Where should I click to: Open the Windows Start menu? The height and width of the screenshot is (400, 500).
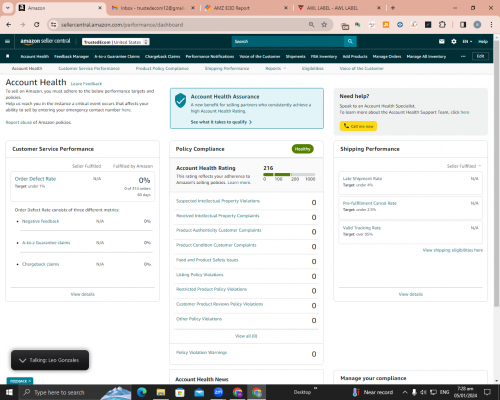point(9,392)
